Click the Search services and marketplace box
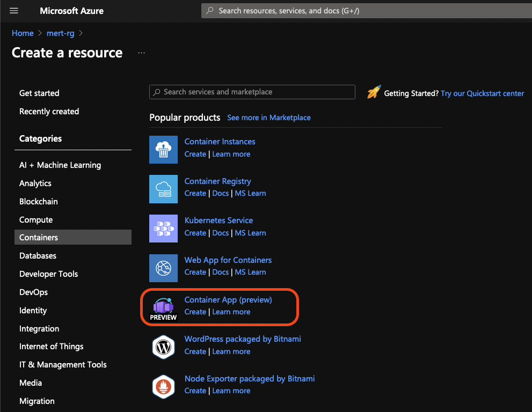532x412 pixels. [252, 92]
